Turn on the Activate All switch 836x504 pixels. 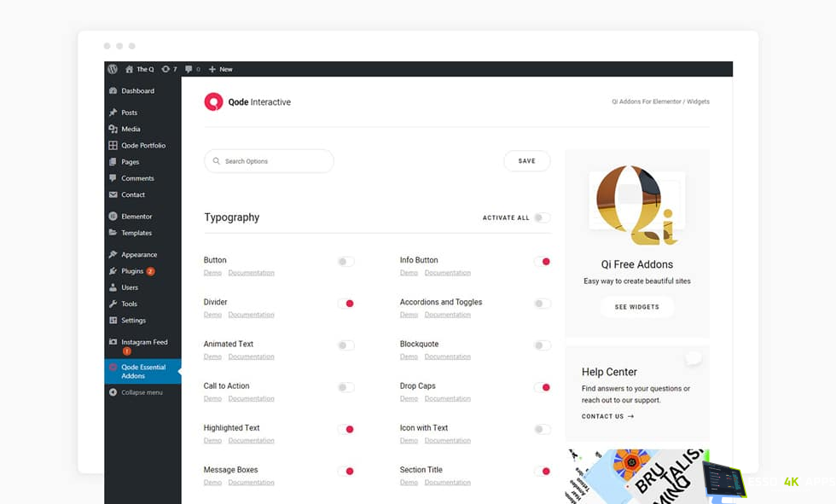(542, 217)
